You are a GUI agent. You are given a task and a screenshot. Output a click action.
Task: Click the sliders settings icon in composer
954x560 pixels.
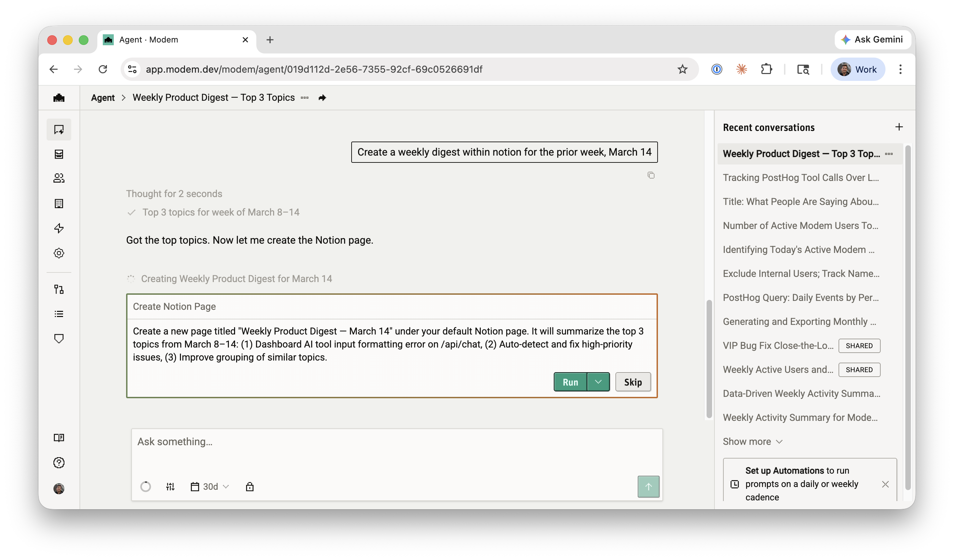pyautogui.click(x=170, y=487)
